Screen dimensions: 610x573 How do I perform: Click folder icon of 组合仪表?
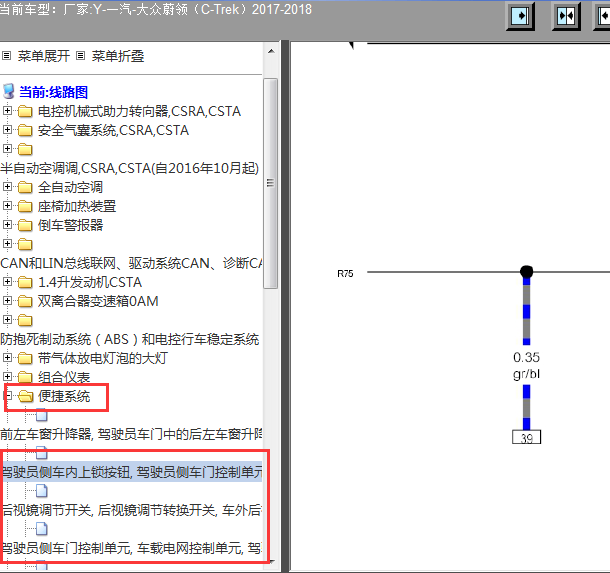tap(25, 377)
